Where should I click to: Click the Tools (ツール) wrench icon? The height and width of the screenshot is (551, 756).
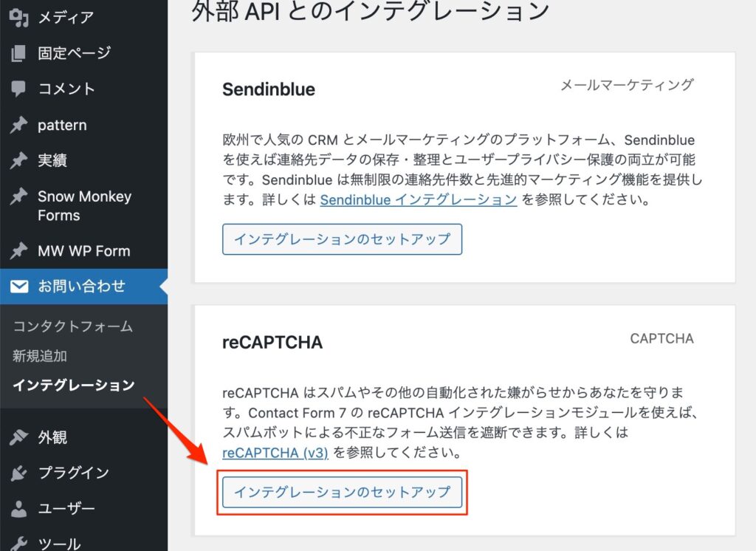pos(19,544)
